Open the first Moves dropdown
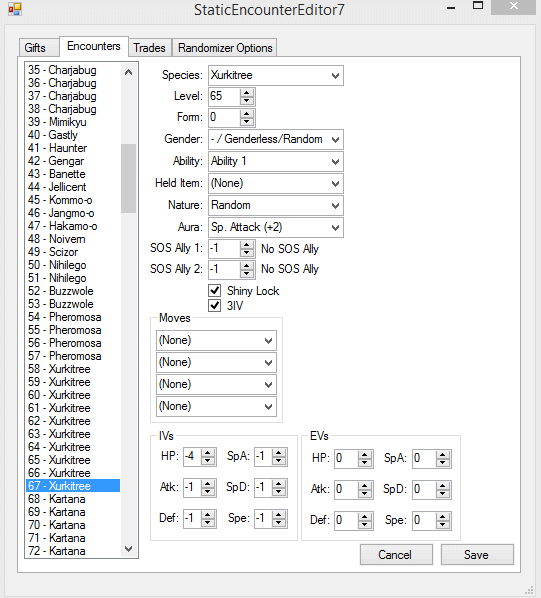541x598 pixels. [216, 341]
